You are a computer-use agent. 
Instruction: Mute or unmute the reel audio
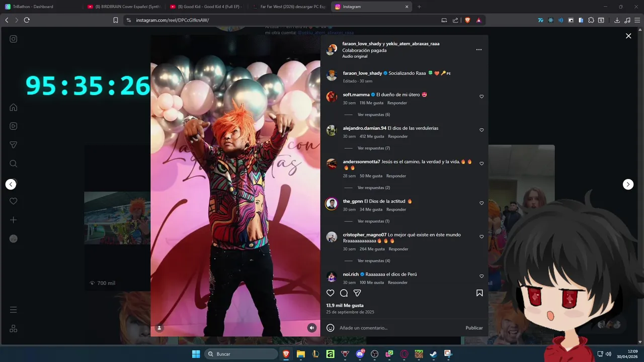312,328
